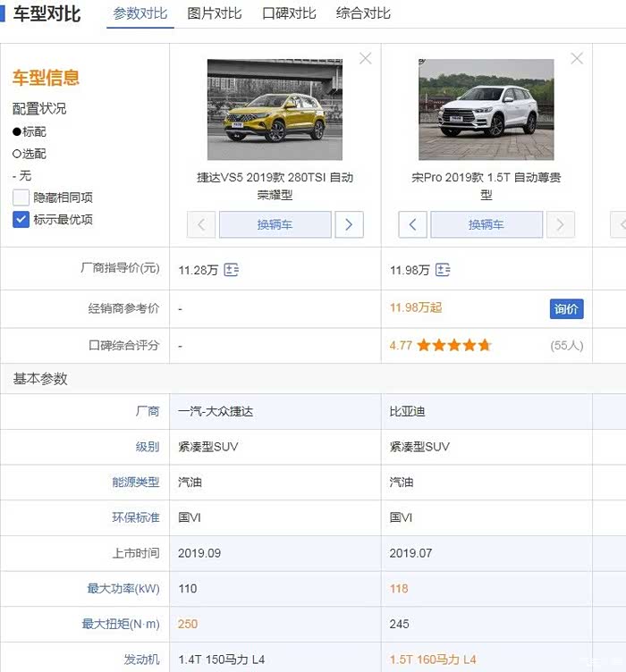Click the blue 询价 button
This screenshot has height=672, width=626.
566,309
